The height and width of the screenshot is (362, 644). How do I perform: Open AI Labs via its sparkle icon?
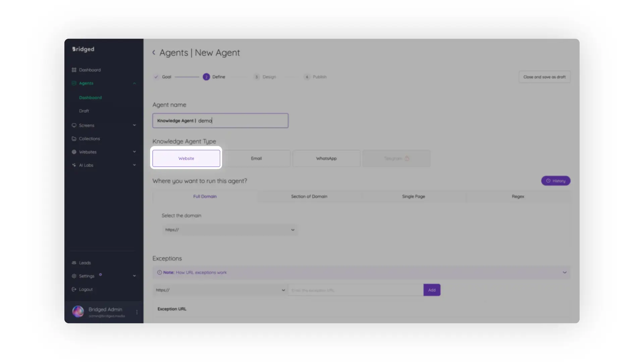[74, 165]
